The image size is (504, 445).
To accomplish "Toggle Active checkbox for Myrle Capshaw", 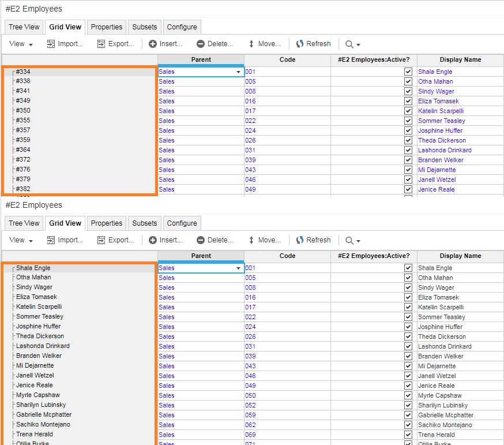I will point(408,395).
